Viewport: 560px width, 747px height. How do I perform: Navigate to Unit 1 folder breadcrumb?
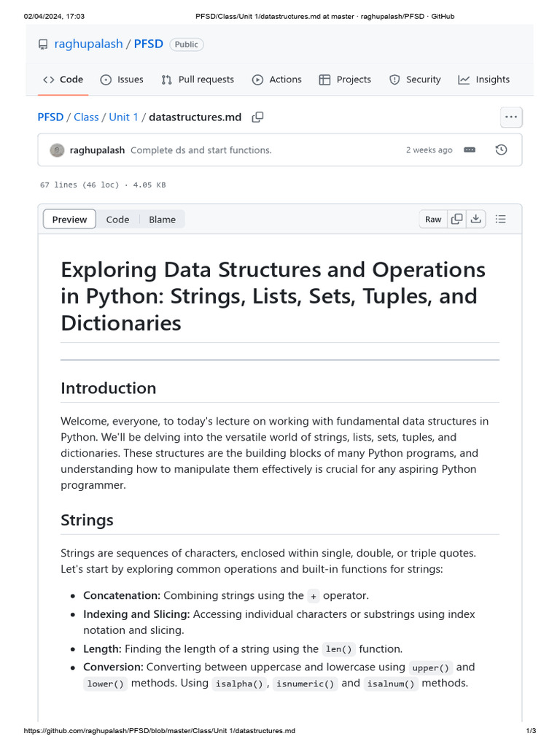tap(123, 117)
